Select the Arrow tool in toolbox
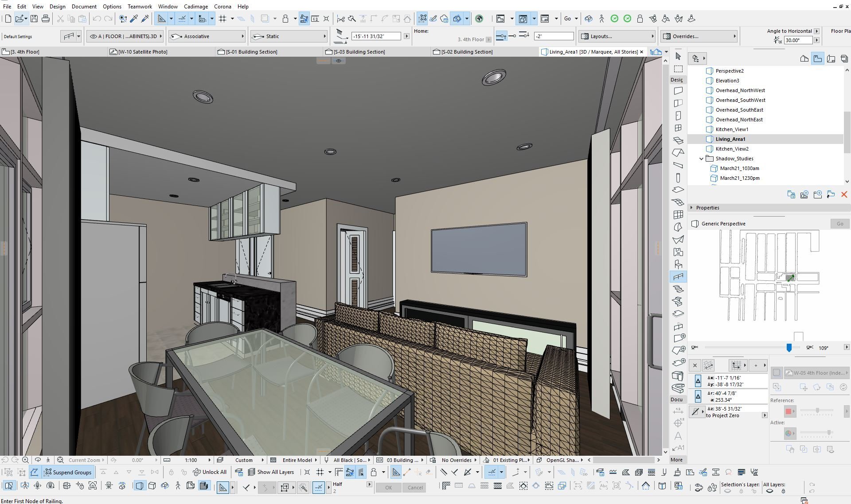The height and width of the screenshot is (504, 851). click(678, 56)
